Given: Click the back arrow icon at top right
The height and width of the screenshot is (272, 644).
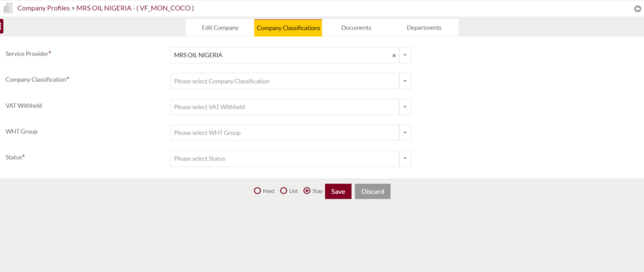Looking at the screenshot, I should pos(638,9).
